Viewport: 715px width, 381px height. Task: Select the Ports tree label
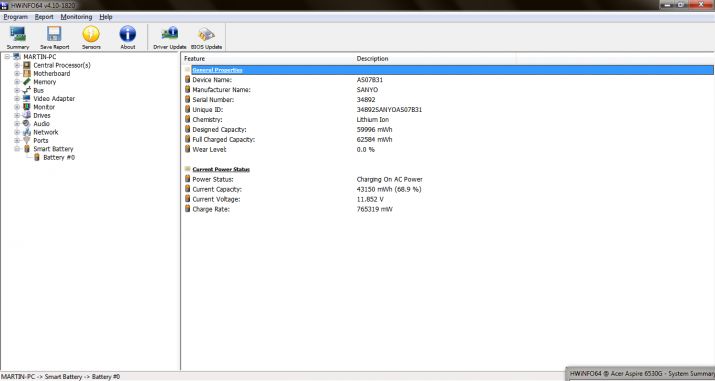click(41, 140)
